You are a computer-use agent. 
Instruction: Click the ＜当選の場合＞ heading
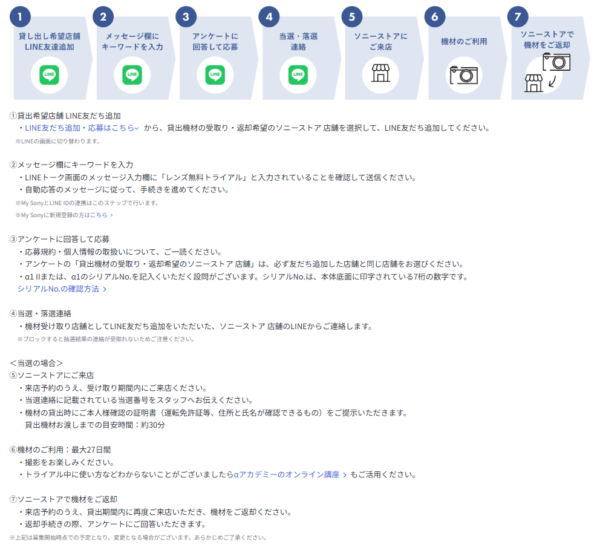36,363
